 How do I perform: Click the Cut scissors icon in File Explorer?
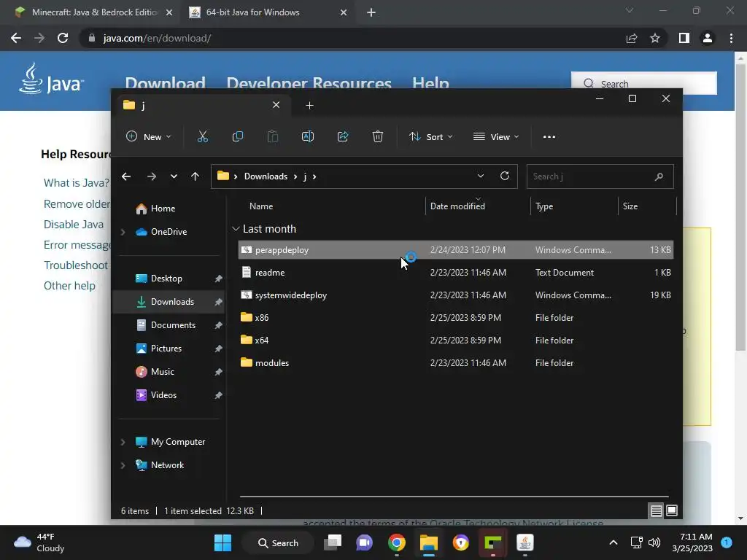pyautogui.click(x=203, y=136)
